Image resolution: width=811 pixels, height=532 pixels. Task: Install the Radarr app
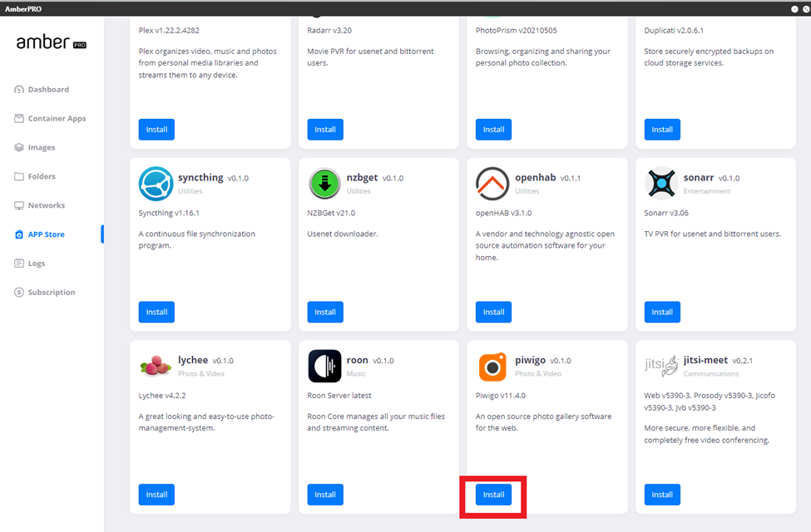coord(324,129)
